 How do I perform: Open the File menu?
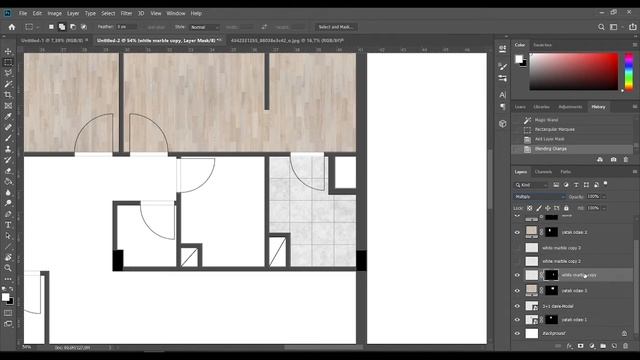23,13
